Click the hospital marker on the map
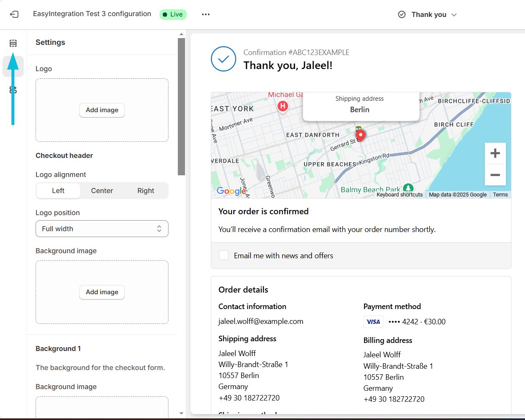 [x=283, y=106]
